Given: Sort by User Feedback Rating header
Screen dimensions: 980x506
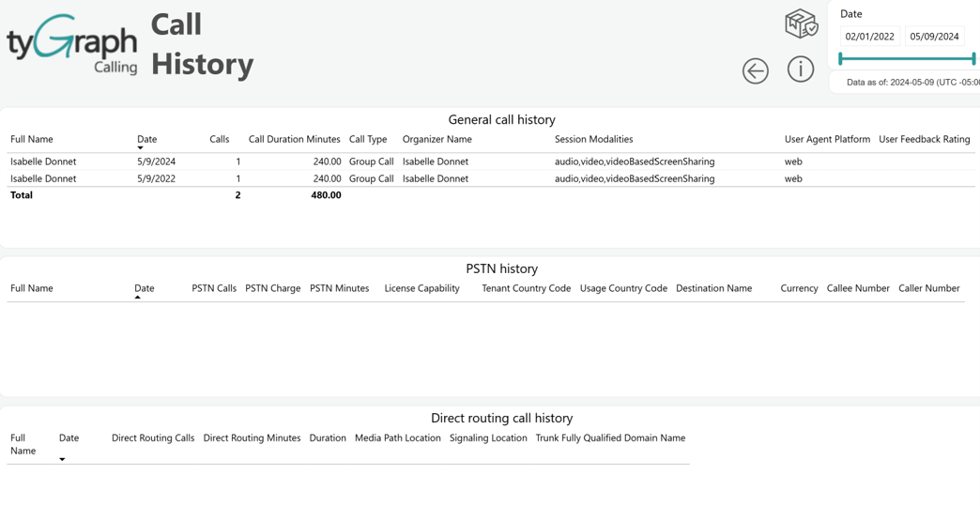Looking at the screenshot, I should point(925,139).
